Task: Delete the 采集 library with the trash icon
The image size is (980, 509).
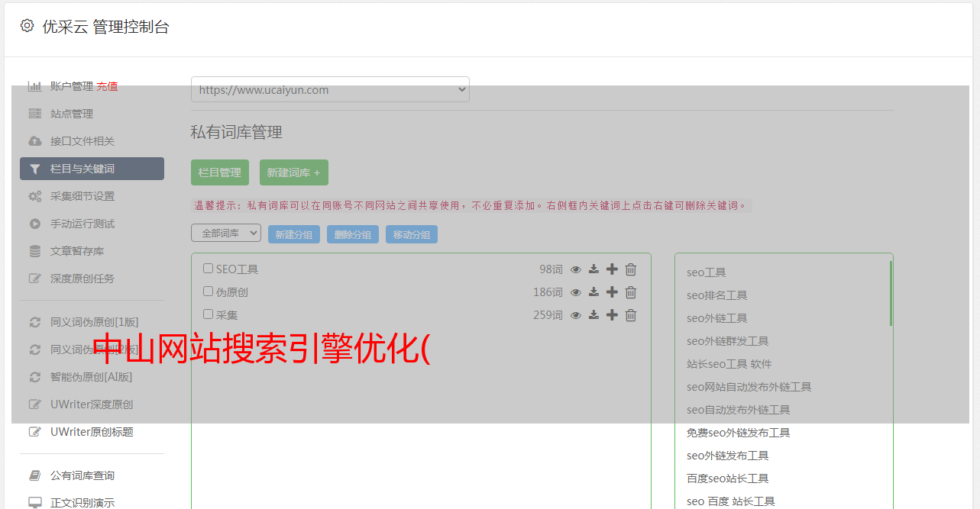Action: click(x=631, y=315)
